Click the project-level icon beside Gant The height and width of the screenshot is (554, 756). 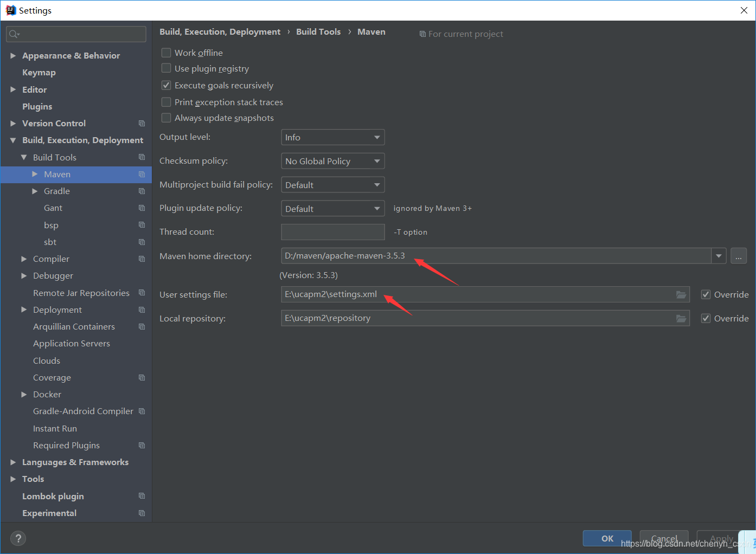click(x=142, y=208)
